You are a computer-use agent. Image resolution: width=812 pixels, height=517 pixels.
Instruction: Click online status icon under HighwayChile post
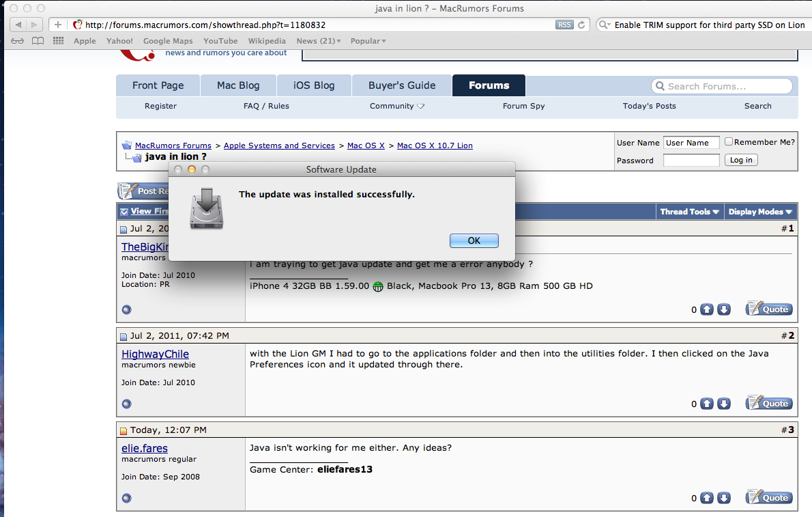pos(126,404)
